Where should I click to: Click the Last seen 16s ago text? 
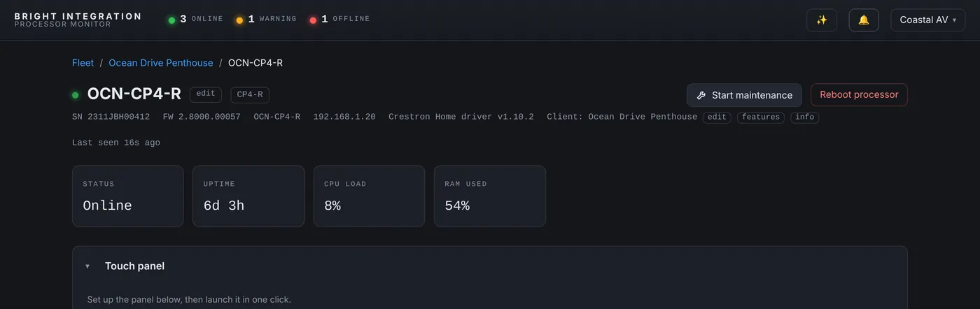point(116,143)
